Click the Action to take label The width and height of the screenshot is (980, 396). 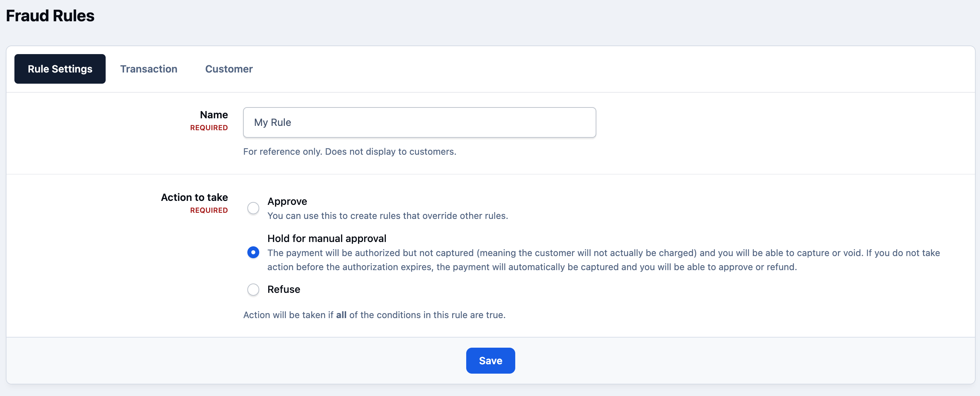pyautogui.click(x=194, y=197)
